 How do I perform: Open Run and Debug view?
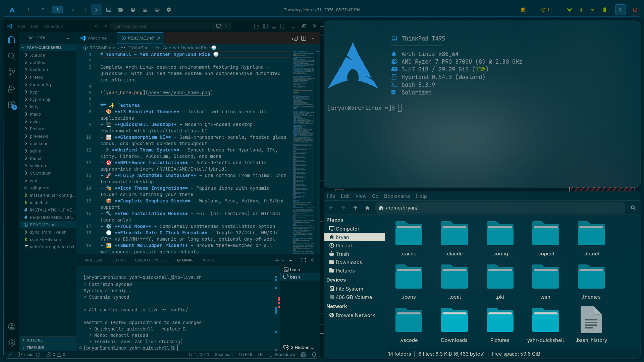coord(11,88)
